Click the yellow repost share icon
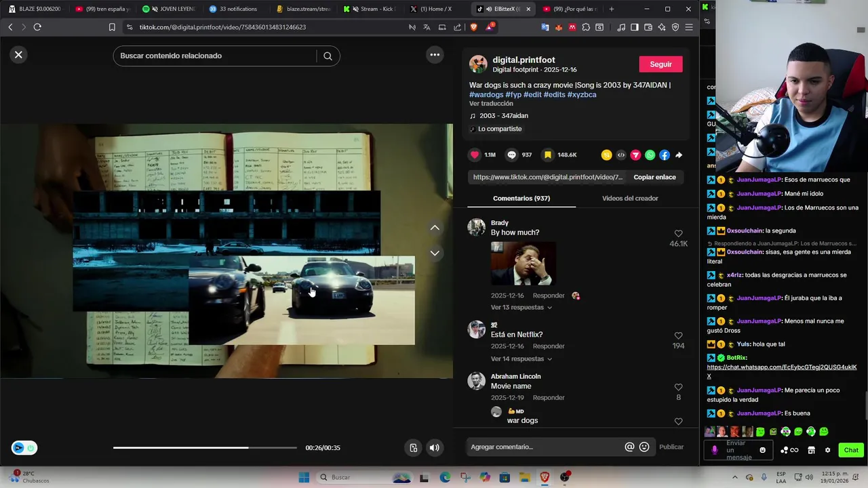The height and width of the screenshot is (488, 868). click(606, 155)
